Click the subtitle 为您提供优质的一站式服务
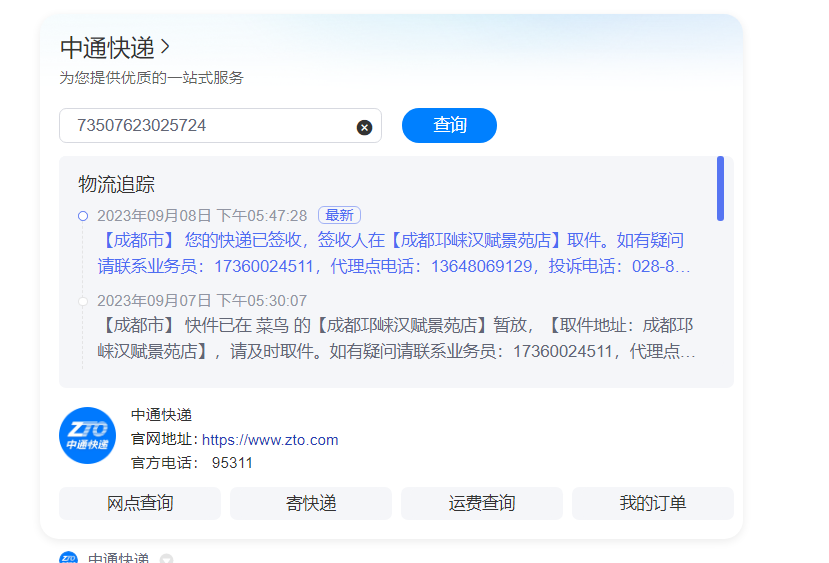The image size is (829, 563). pos(151,78)
